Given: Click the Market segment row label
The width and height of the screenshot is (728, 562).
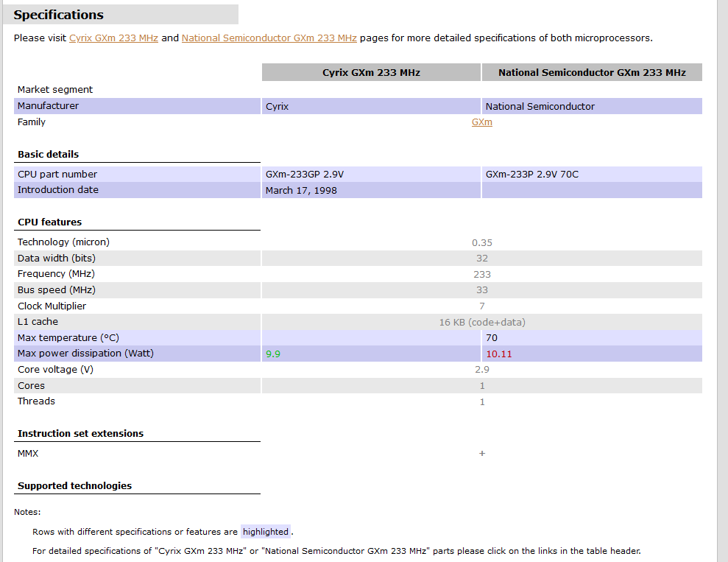Looking at the screenshot, I should click(x=55, y=90).
